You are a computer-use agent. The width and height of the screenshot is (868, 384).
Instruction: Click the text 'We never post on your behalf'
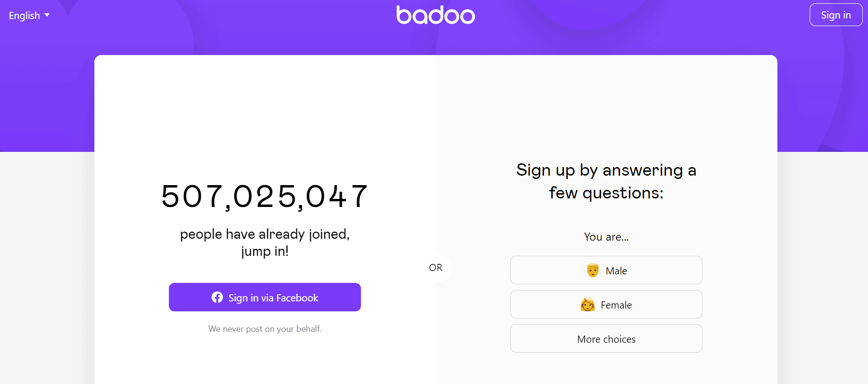pos(265,328)
